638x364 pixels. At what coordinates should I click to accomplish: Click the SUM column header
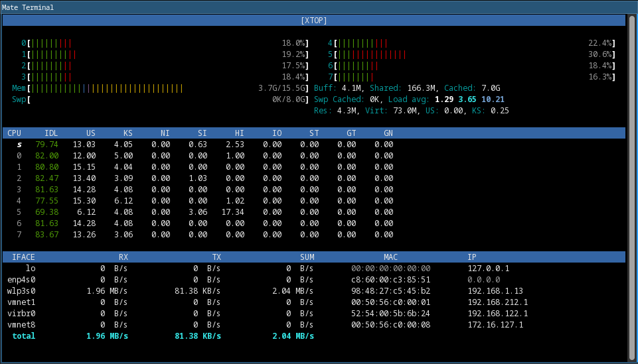coord(307,257)
